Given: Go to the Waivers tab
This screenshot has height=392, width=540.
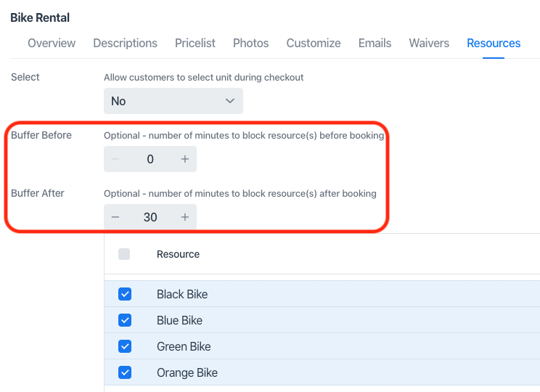Looking at the screenshot, I should [429, 43].
